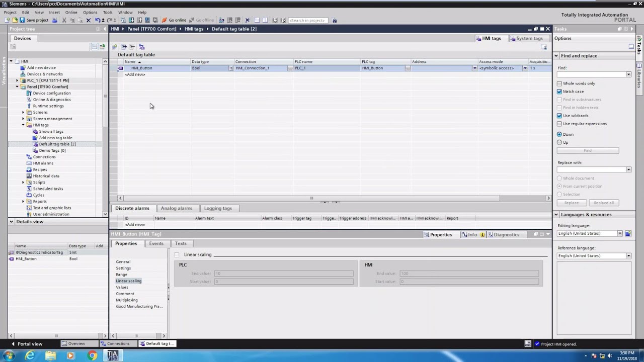Click the Undo arrow icon
This screenshot has height=362, width=644.
[98, 20]
